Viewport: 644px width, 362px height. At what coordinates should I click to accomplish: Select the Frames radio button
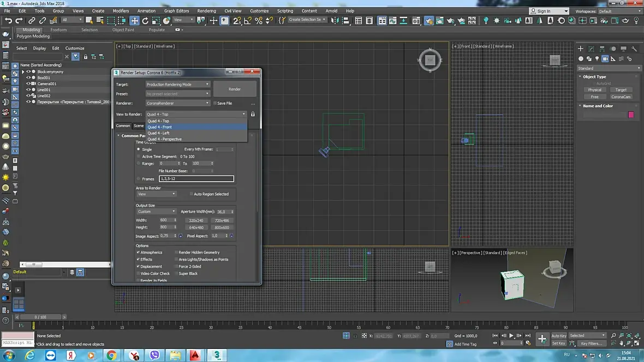click(139, 179)
